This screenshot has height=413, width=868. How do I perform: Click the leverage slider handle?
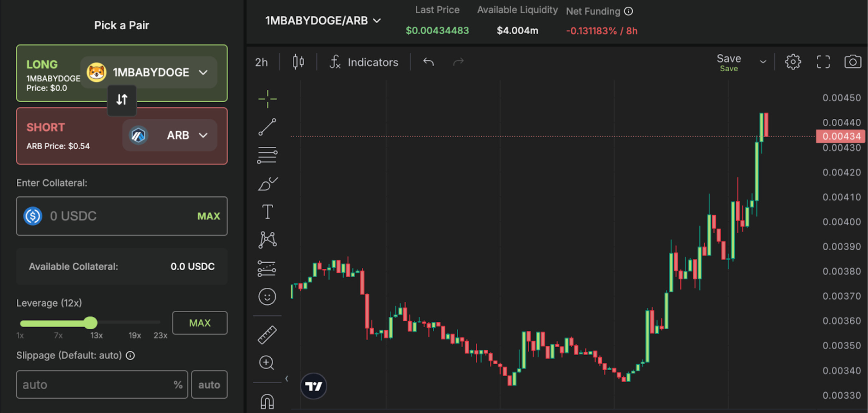(90, 323)
